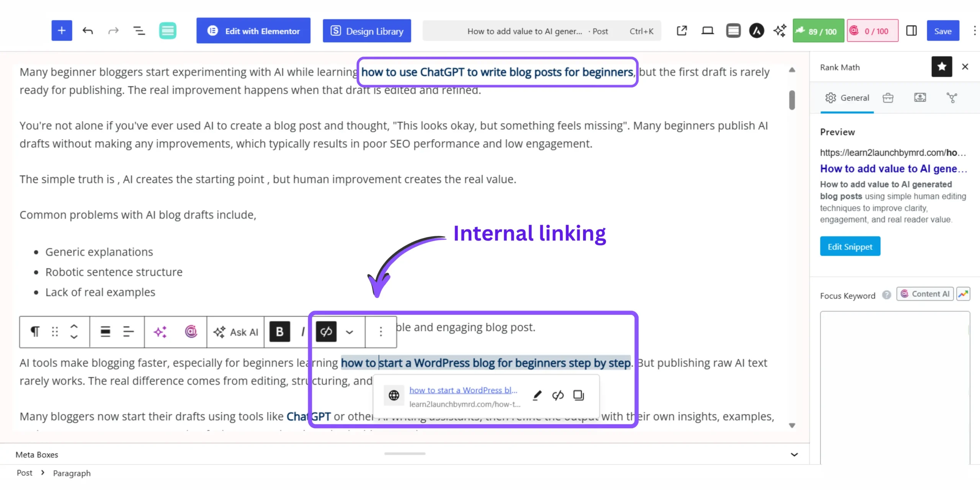Open more rich text formatting dropdown

pos(349,332)
